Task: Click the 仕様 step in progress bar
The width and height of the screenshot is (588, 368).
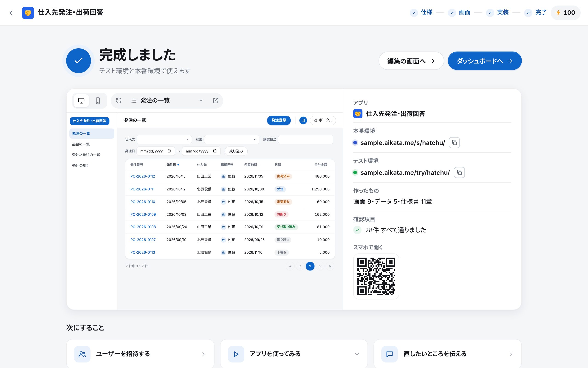Action: point(421,12)
